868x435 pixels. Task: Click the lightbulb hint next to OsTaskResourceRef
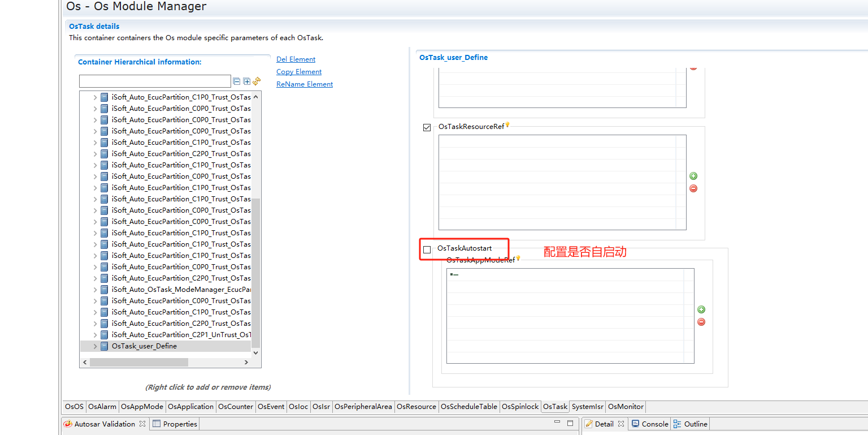click(x=507, y=125)
